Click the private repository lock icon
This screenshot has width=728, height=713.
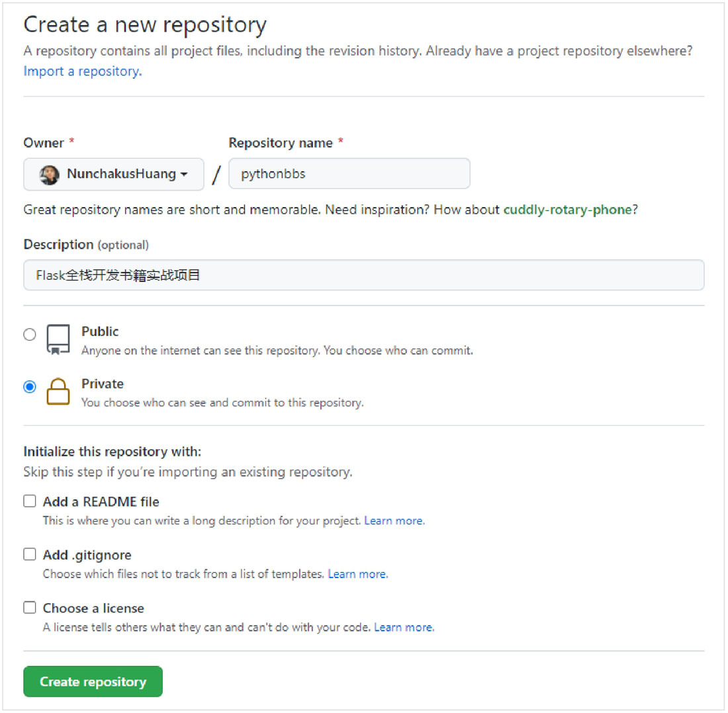[x=58, y=392]
